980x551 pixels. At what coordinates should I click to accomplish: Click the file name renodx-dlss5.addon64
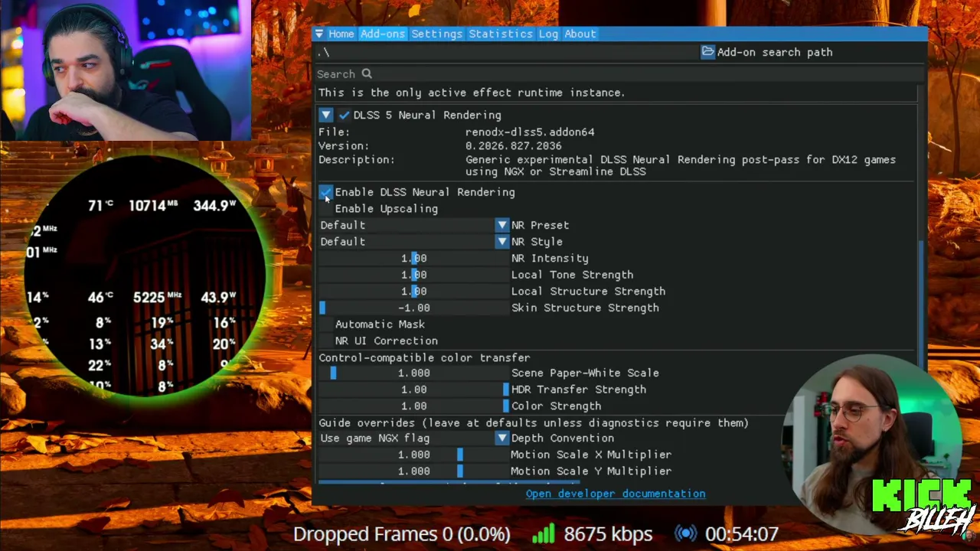(530, 132)
